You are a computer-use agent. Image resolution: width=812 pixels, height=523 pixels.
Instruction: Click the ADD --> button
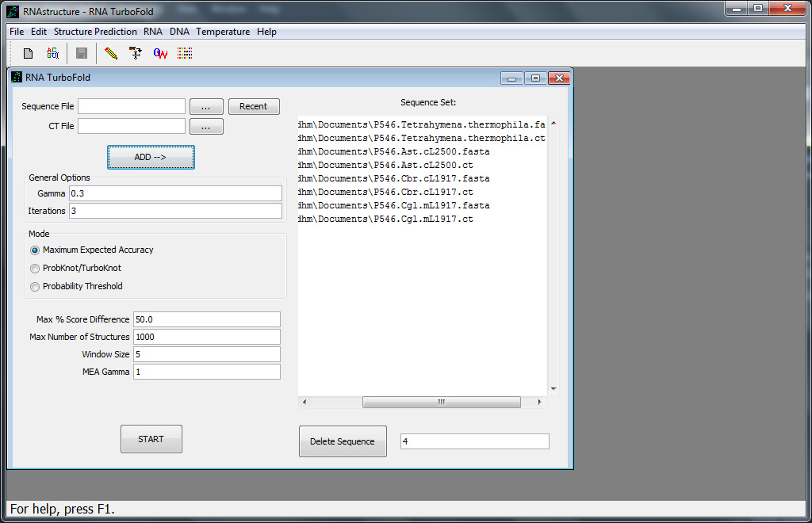pyautogui.click(x=151, y=157)
